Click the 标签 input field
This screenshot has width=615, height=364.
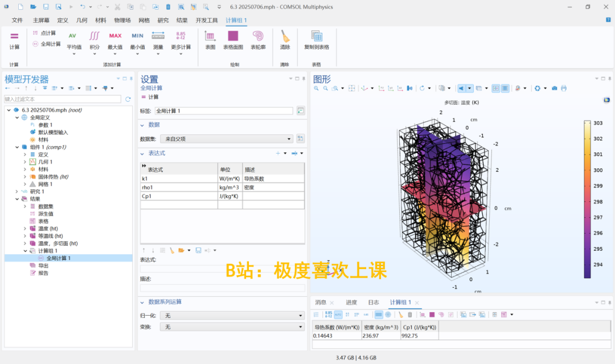(224, 111)
